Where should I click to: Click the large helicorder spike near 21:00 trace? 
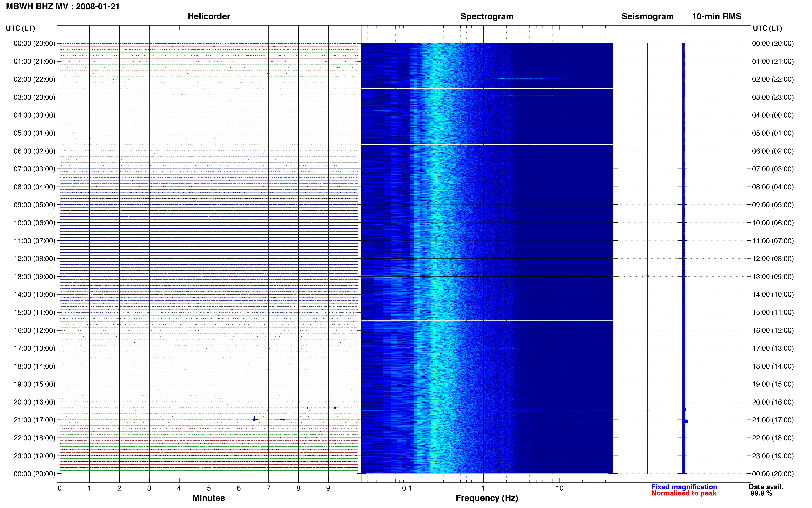pyautogui.click(x=254, y=419)
